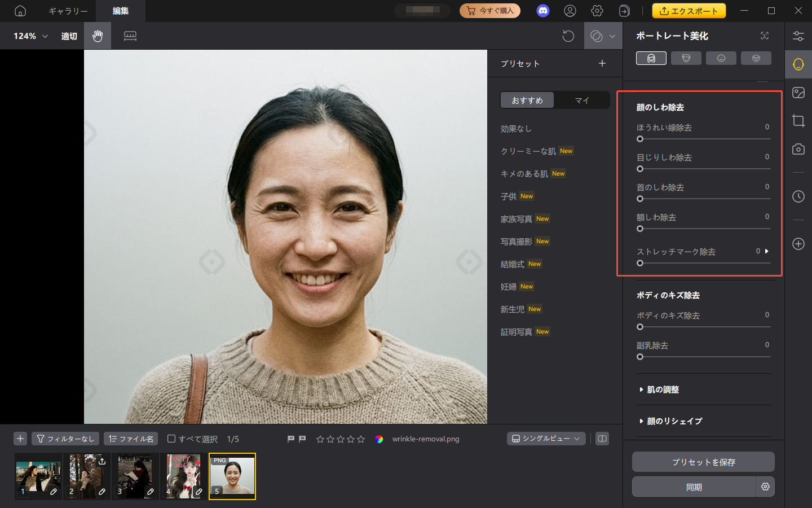Add new preset with plus icon
This screenshot has height=508, width=812.
(602, 63)
